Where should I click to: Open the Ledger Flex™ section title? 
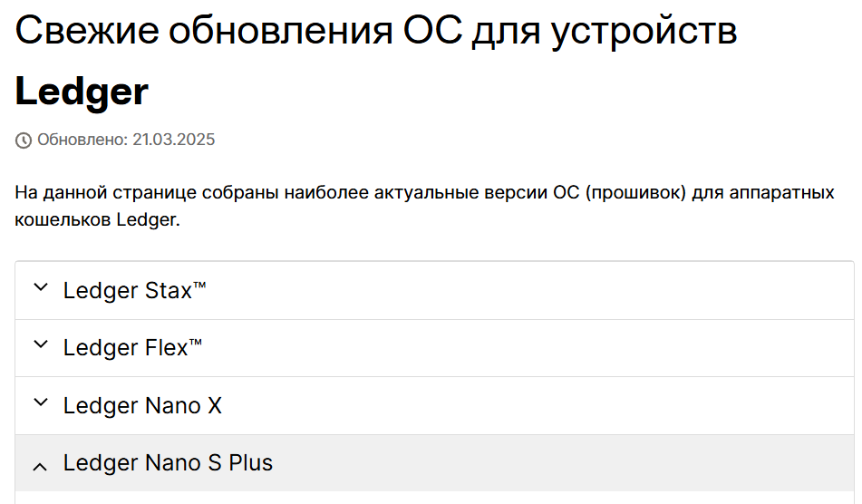pyautogui.click(x=125, y=348)
